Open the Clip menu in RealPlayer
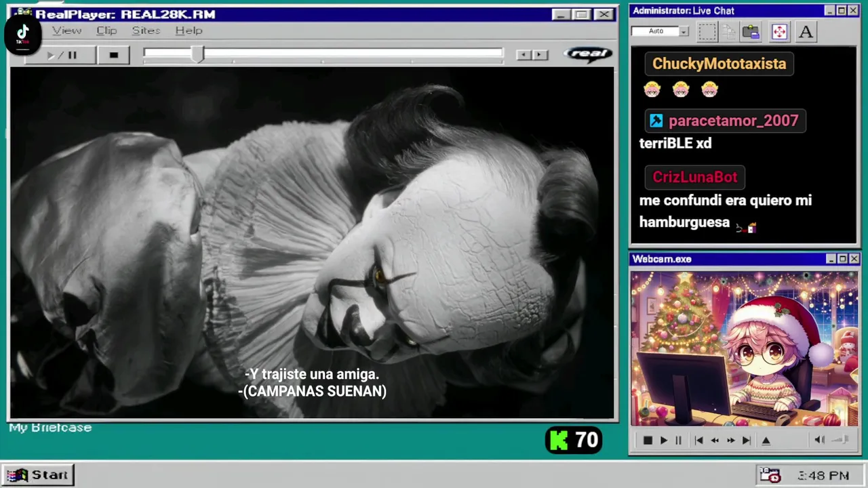 click(106, 30)
